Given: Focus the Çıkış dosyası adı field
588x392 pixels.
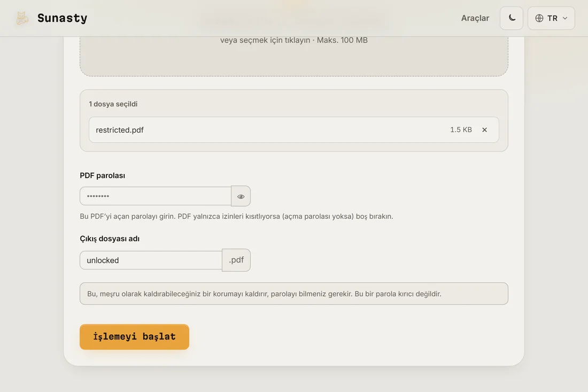Looking at the screenshot, I should click(x=151, y=260).
